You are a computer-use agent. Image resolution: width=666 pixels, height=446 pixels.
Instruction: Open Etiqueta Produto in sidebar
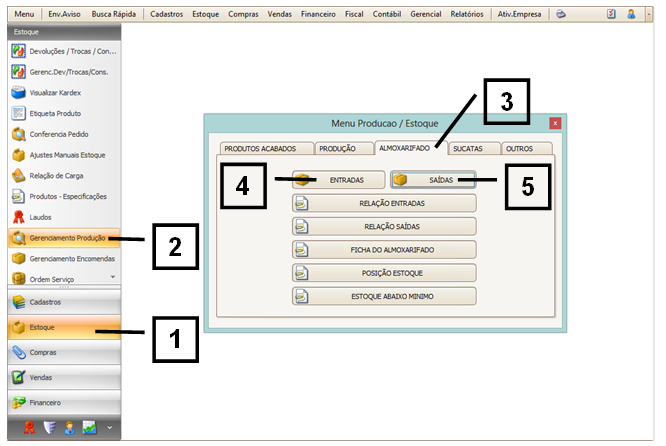pyautogui.click(x=60, y=114)
